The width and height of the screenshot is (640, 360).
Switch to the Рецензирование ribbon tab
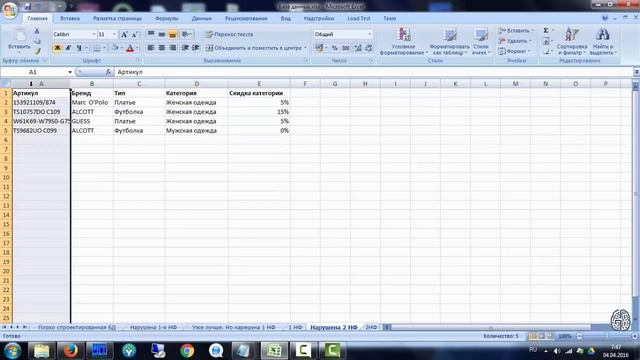point(246,18)
